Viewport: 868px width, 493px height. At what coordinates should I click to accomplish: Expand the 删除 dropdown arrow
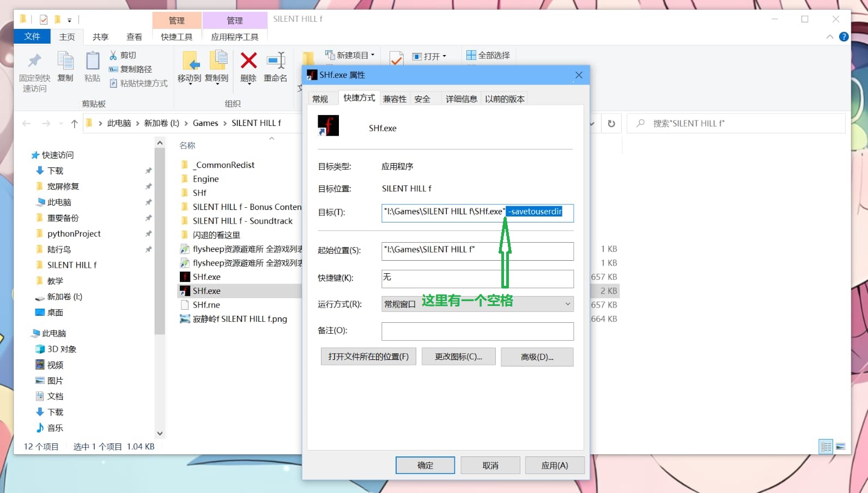coord(248,85)
